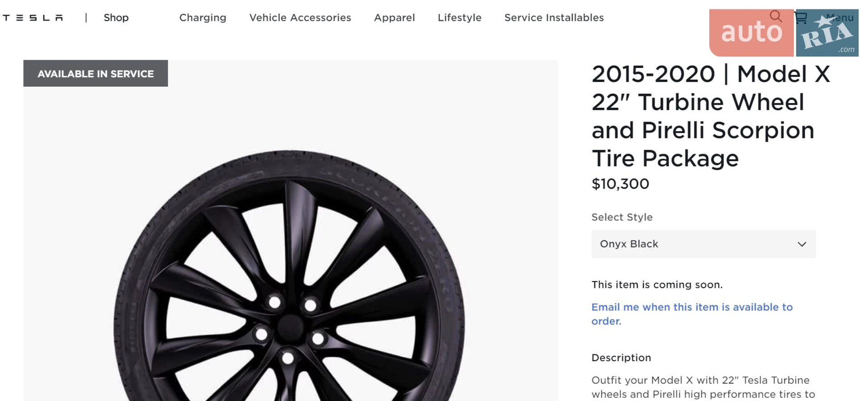Screen dimensions: 868x401
Task: Click the black Turbine wheel product image
Action: tap(289, 276)
